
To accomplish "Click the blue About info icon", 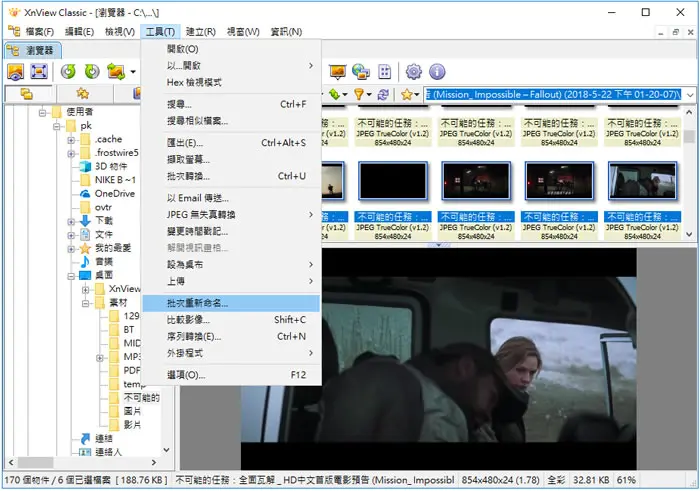I will coord(437,71).
